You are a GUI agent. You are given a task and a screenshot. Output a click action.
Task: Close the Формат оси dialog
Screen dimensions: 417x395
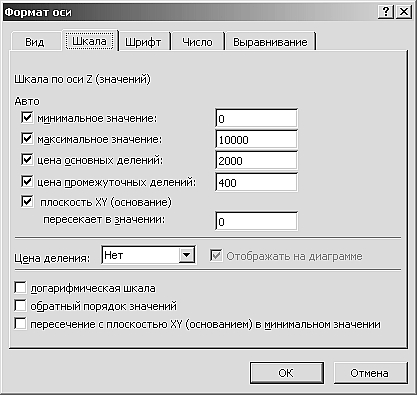point(404,12)
